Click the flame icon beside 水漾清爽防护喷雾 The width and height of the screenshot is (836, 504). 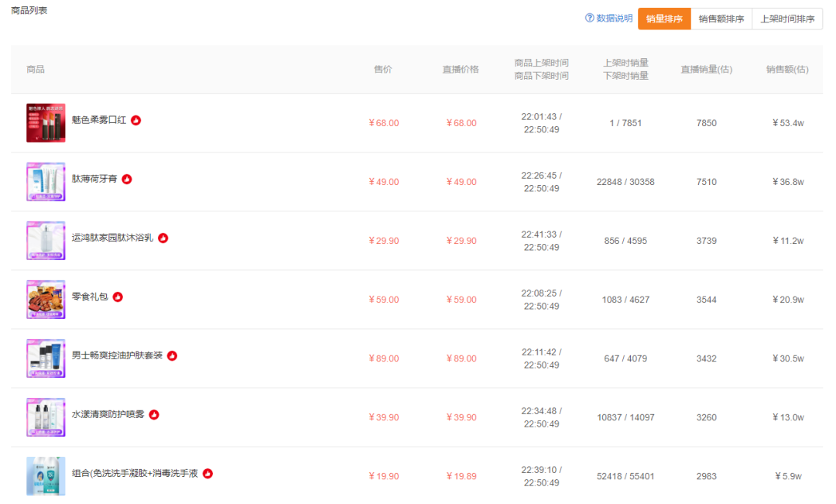click(154, 415)
